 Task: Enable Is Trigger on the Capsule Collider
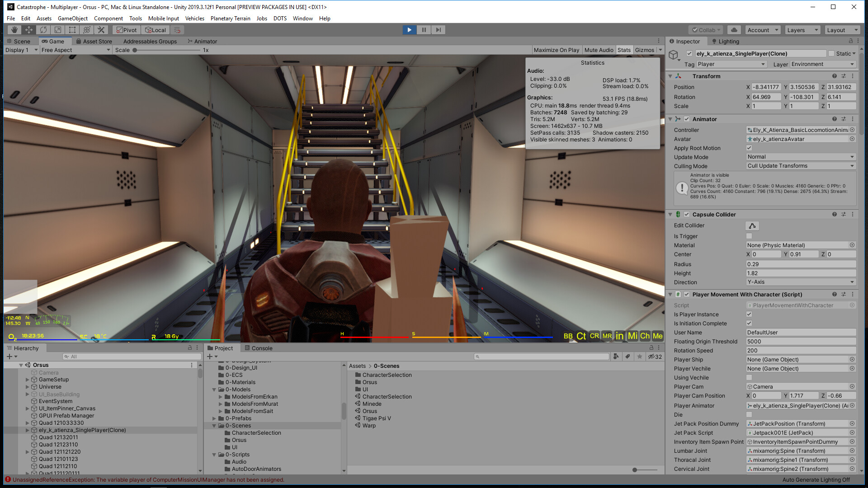pyautogui.click(x=749, y=236)
